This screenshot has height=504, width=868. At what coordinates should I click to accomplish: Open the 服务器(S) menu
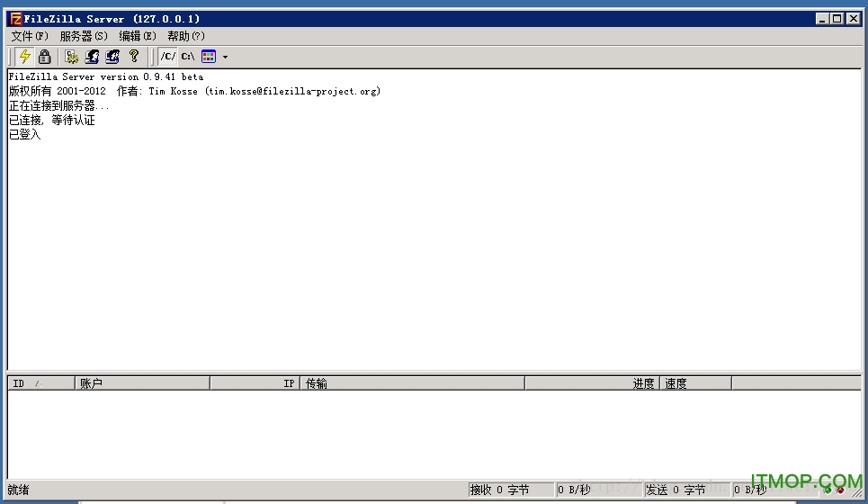tap(84, 36)
